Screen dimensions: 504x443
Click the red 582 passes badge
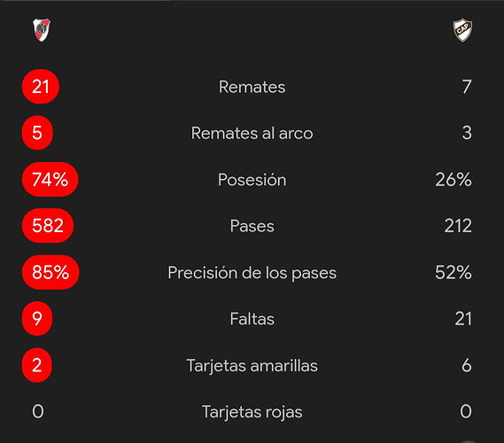click(x=48, y=225)
